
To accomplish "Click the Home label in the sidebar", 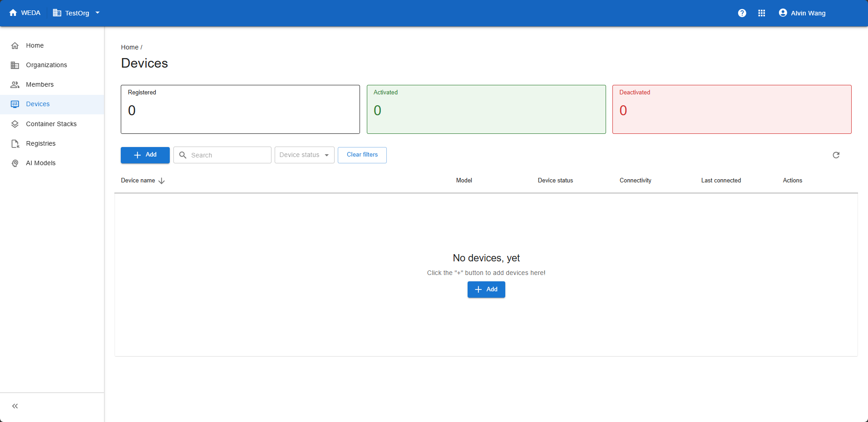I will pos(35,45).
